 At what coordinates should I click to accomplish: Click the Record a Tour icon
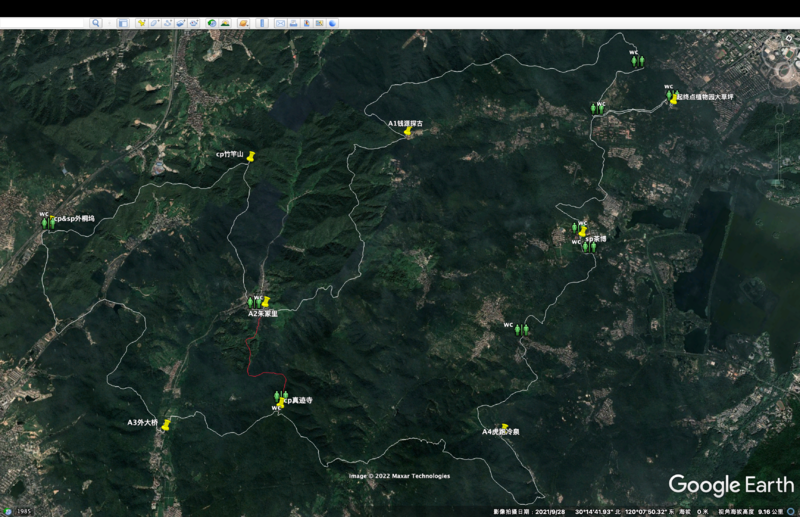point(194,22)
